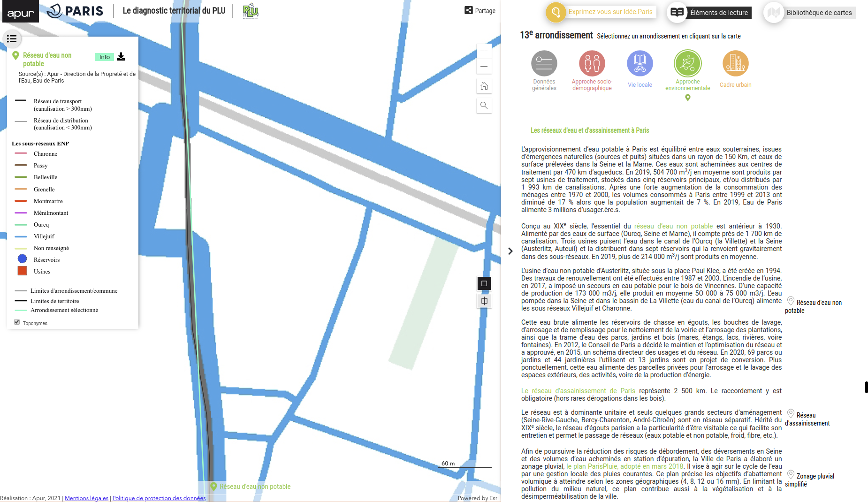Open the map search magnifier
This screenshot has height=502, width=868.
484,106
